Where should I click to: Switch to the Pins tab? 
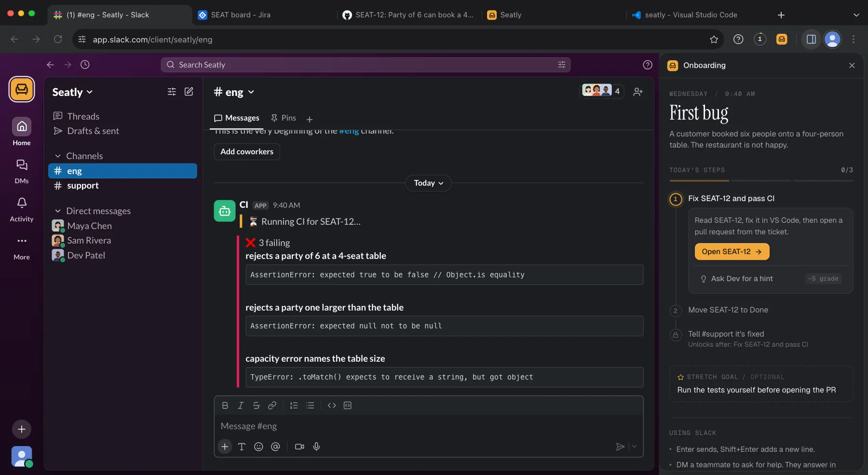284,118
